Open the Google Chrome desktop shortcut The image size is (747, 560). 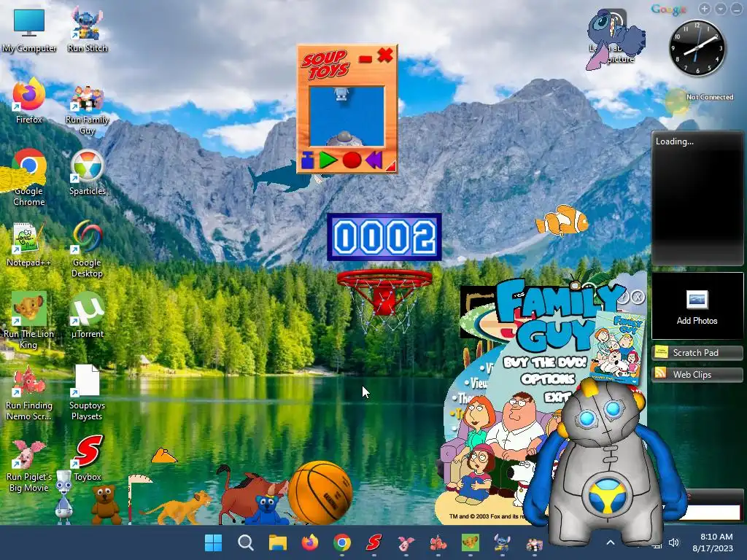click(29, 177)
